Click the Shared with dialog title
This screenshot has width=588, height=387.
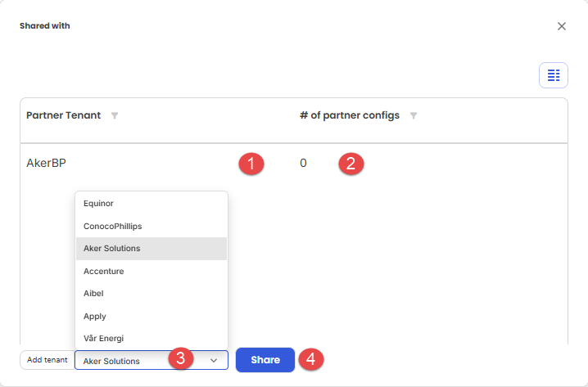[x=44, y=26]
